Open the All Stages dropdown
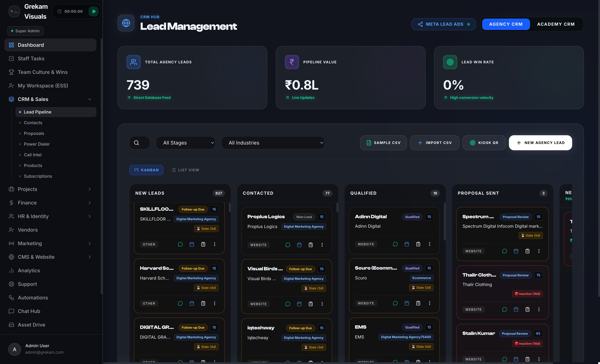Screen dimensions: 600x364 (x=186, y=143)
